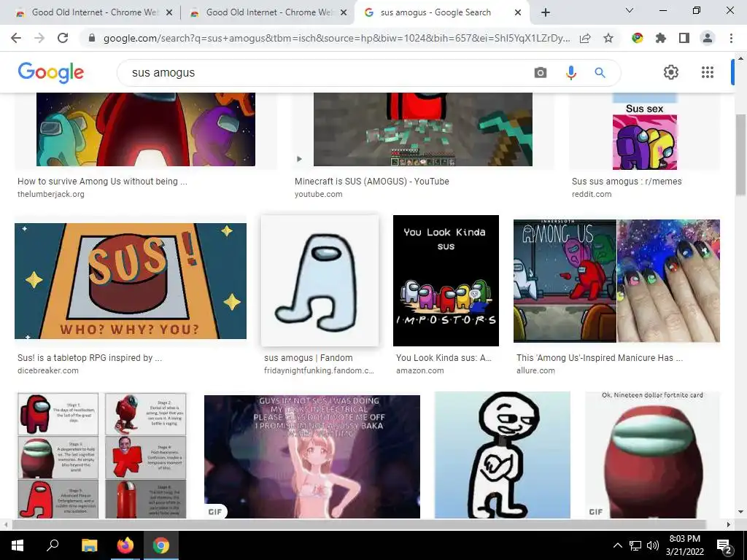The width and height of the screenshot is (747, 560).
Task: Click the horizontal scrollbar at bottom
Action: click(359, 524)
